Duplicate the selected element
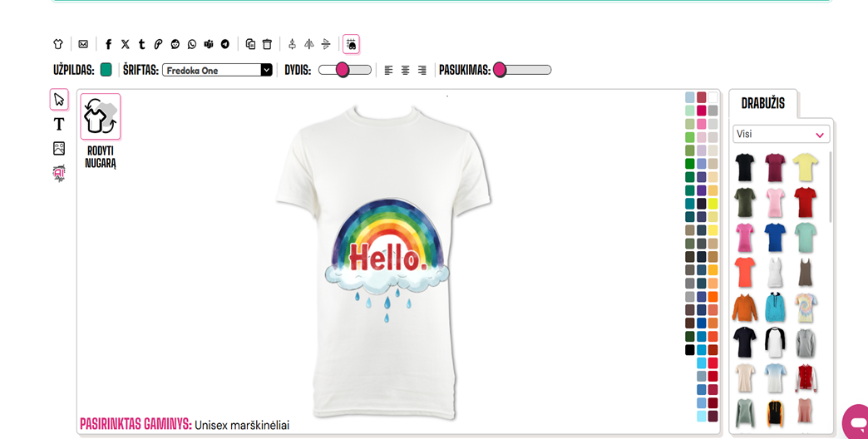This screenshot has width=868, height=439. (250, 44)
